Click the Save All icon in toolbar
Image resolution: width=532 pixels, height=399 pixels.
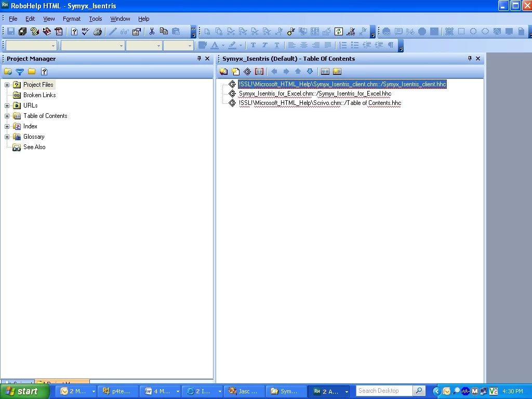(22, 32)
